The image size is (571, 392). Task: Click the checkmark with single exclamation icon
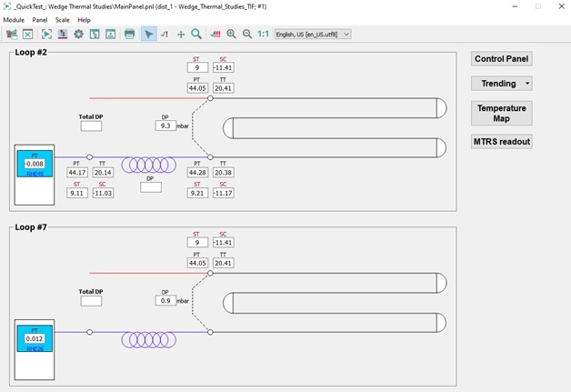coord(165,35)
